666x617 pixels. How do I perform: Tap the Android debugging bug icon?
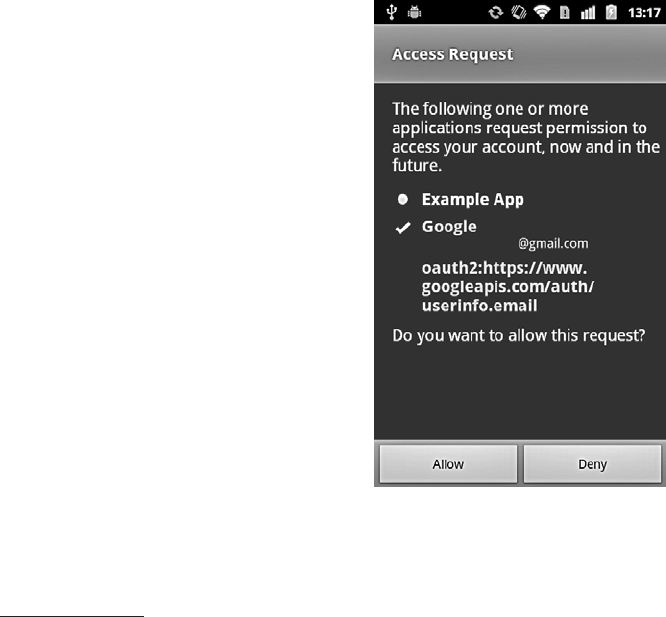pyautogui.click(x=414, y=12)
